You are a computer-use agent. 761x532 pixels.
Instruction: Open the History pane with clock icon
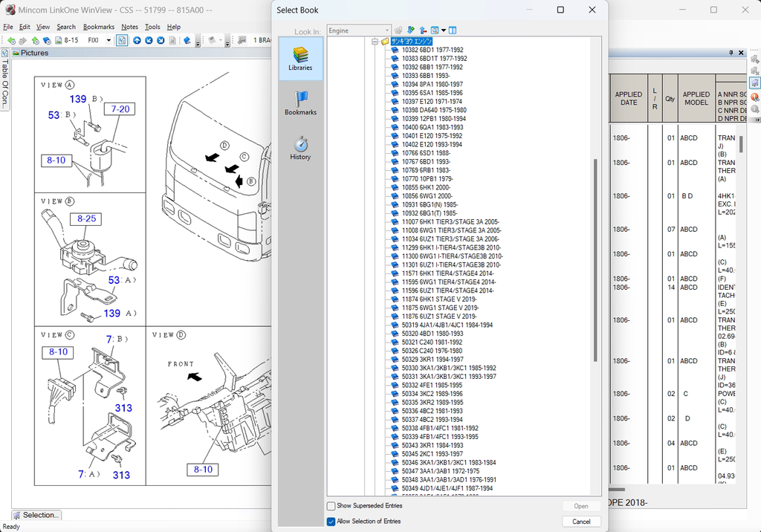[x=301, y=147]
